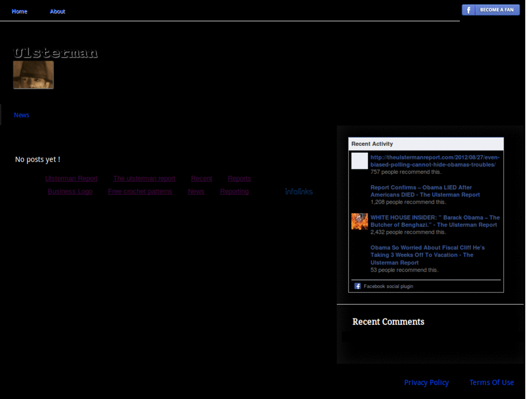Click the Recent Activity header
This screenshot has height=399, width=532.
click(426, 144)
